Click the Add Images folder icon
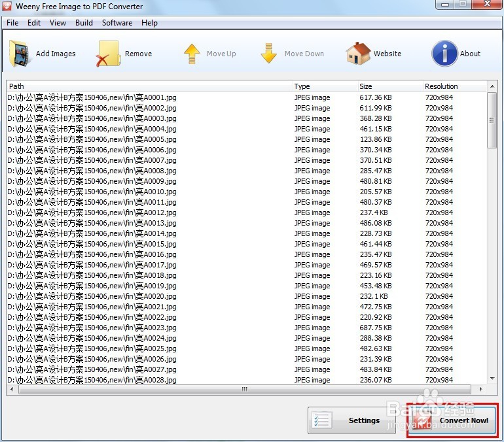Viewport: 504px width, 442px height. coord(19,54)
